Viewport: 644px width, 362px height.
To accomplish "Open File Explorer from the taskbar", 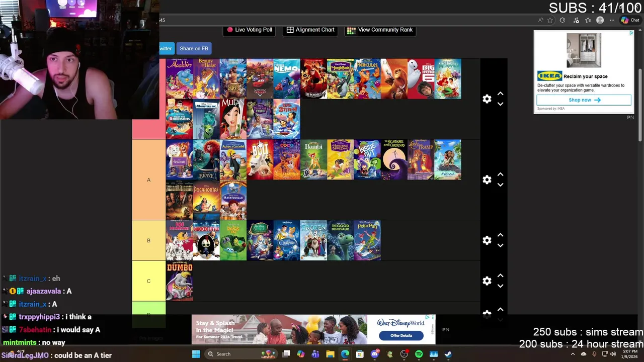I will click(x=330, y=354).
